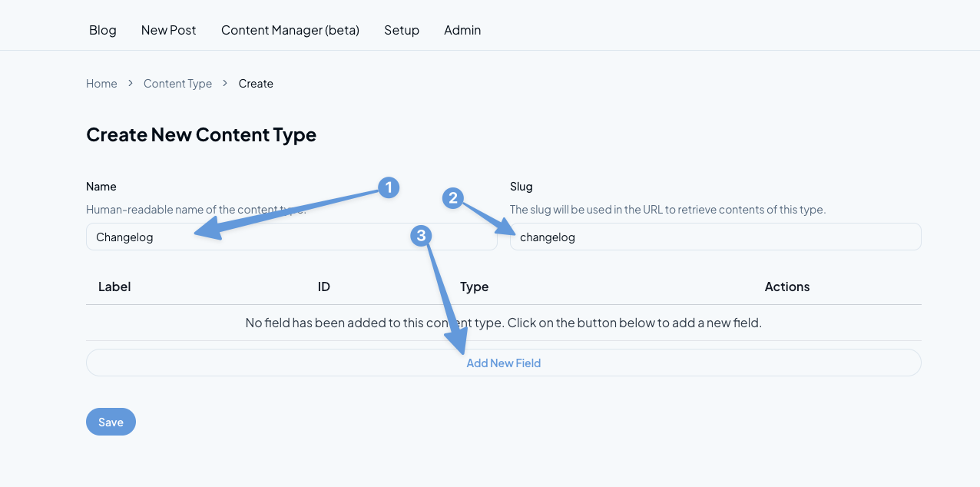Click the Type column header
Viewport: 980px width, 487px height.
pos(474,287)
